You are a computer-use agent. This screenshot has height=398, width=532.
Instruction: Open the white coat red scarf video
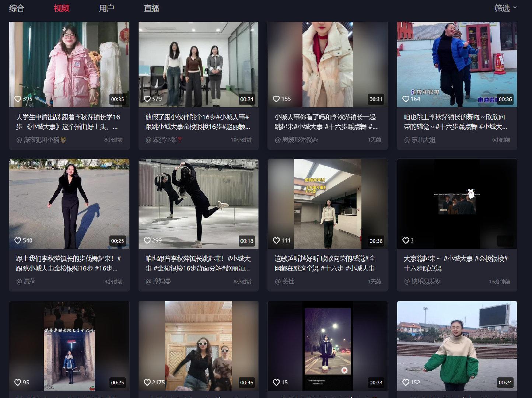click(328, 64)
